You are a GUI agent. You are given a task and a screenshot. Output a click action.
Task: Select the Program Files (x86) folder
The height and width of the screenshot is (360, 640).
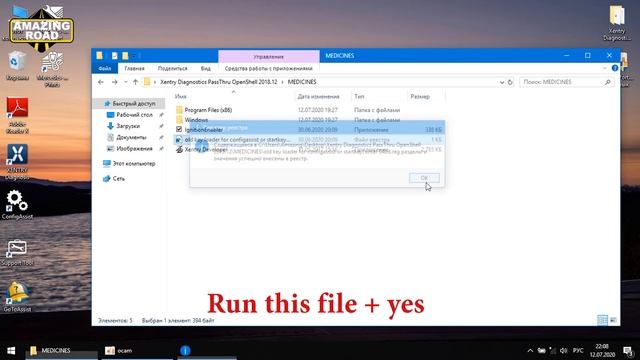[208, 110]
